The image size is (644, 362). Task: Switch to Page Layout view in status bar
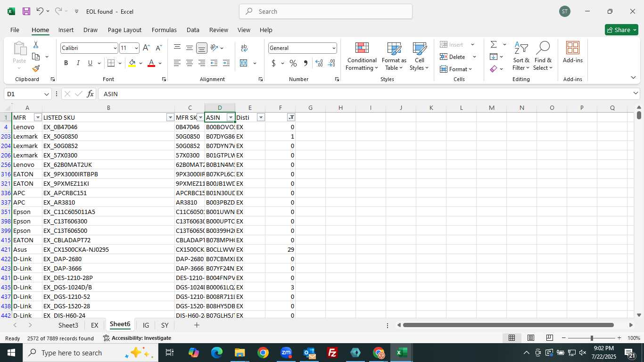click(530, 338)
